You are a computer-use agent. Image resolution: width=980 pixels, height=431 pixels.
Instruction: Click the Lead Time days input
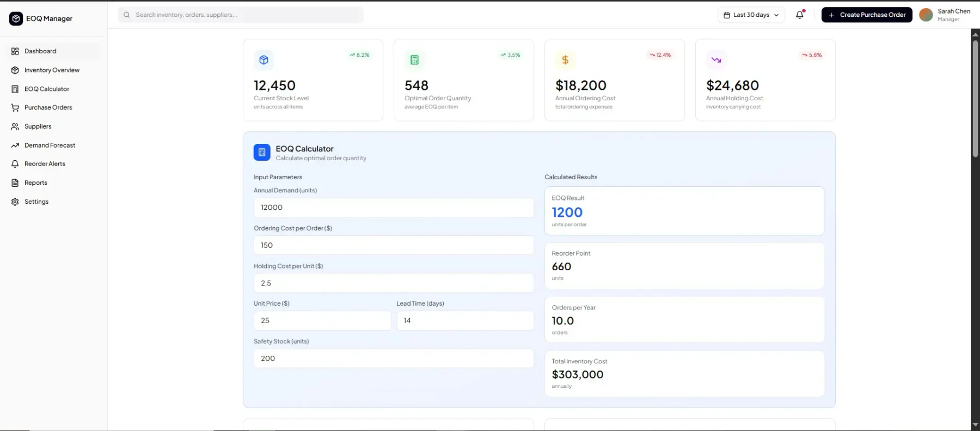tap(465, 320)
